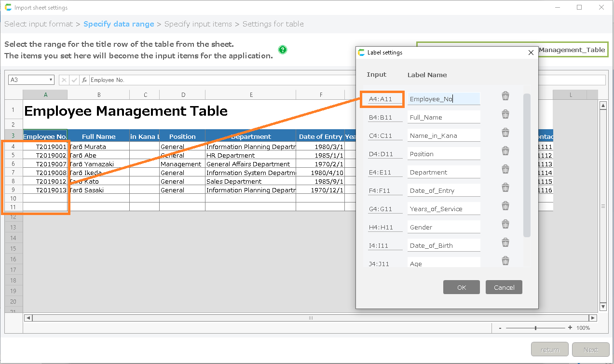The height and width of the screenshot is (364, 614).
Task: Delete the Position label with trash icon
Action: 505,151
